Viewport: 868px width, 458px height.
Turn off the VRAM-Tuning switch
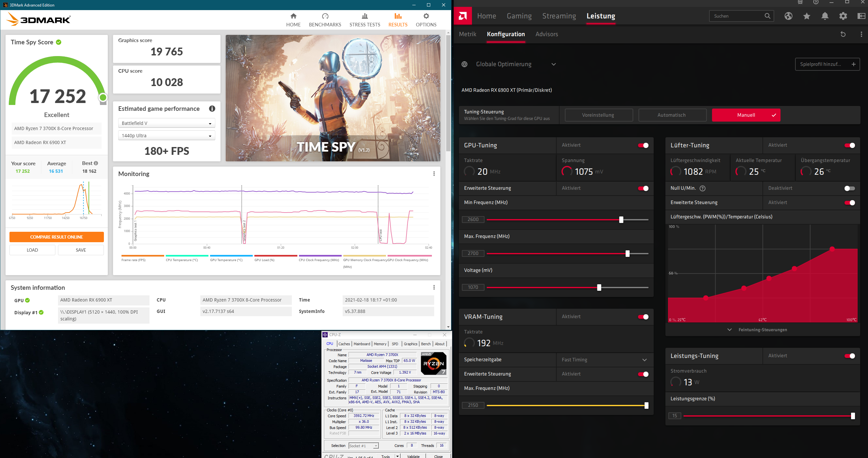point(643,317)
